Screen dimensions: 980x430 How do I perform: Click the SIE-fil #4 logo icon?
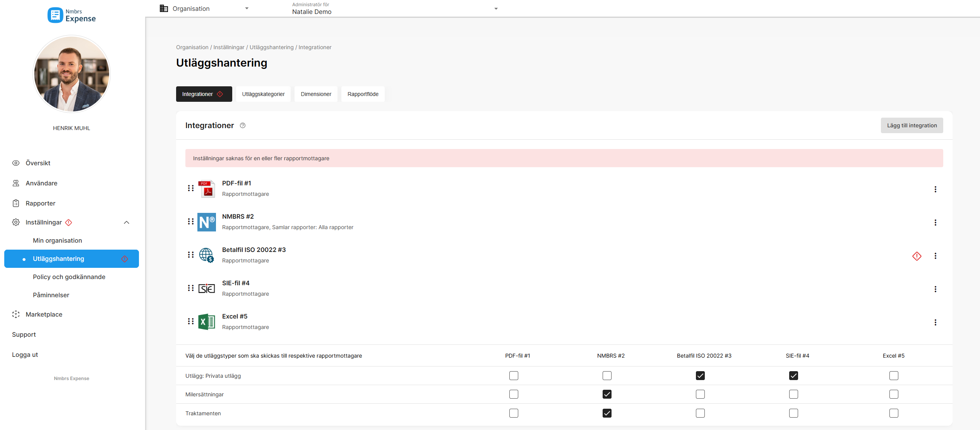207,288
